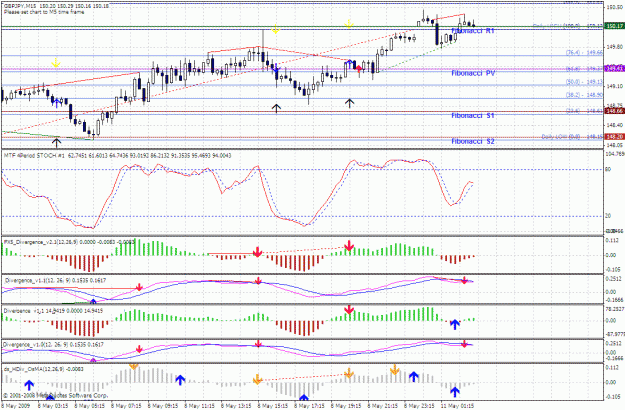Click the Daily LOW (0.0) label

[561, 137]
